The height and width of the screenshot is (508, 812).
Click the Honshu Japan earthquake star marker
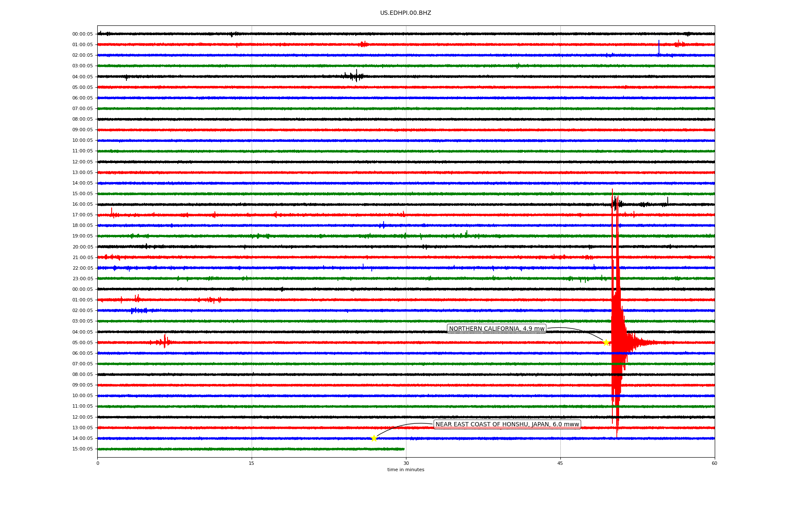[x=374, y=438]
